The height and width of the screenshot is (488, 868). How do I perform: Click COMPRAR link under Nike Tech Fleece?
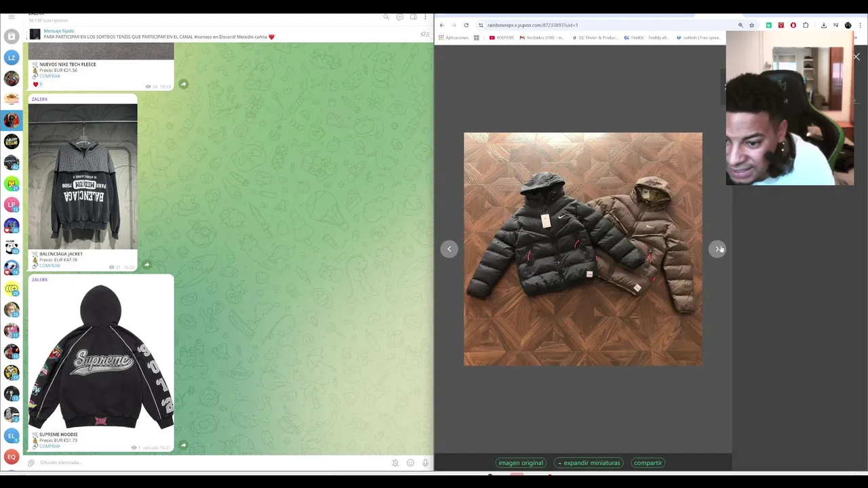pyautogui.click(x=50, y=76)
